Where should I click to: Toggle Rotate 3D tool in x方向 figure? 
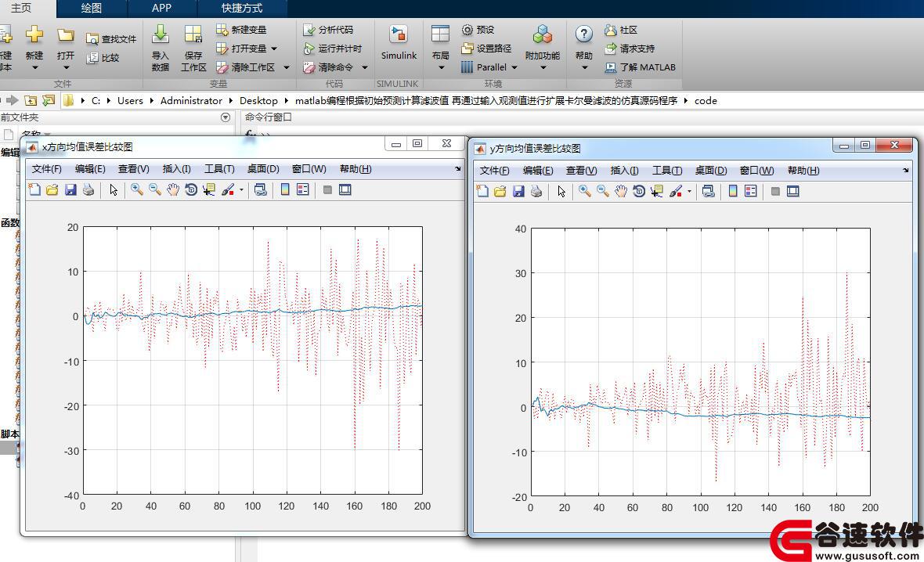click(x=191, y=189)
